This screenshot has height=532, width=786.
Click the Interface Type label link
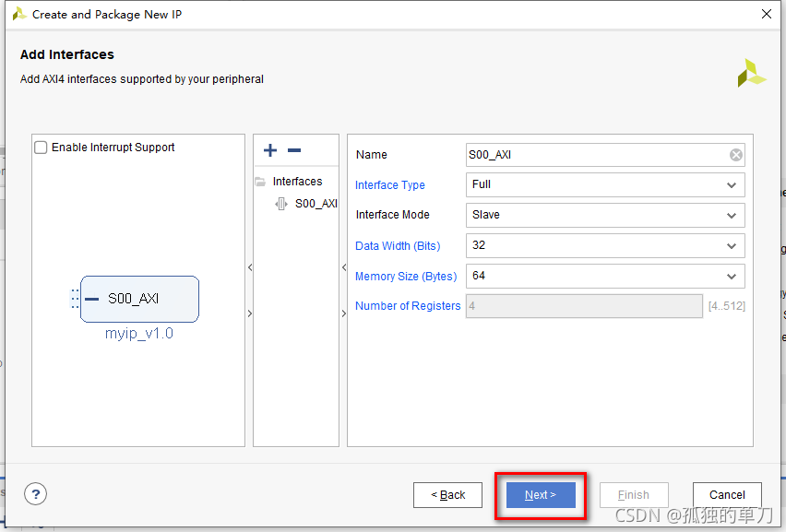[x=390, y=184]
